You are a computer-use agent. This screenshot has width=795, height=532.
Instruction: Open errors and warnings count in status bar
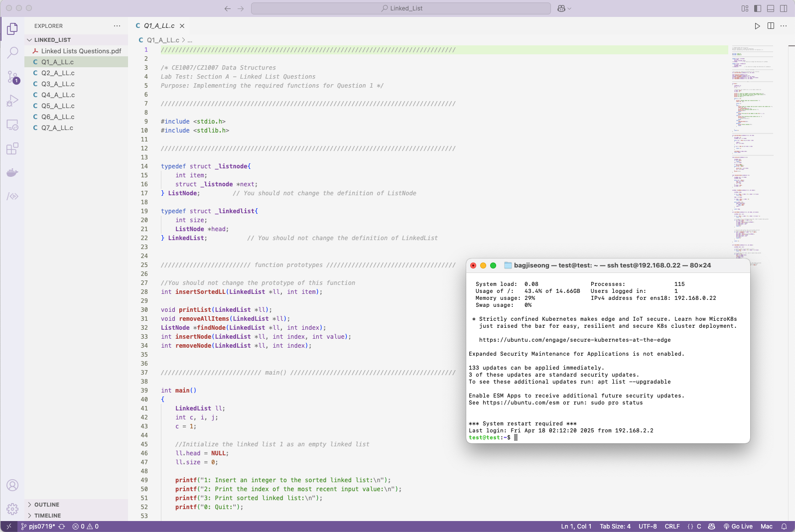[86, 527]
